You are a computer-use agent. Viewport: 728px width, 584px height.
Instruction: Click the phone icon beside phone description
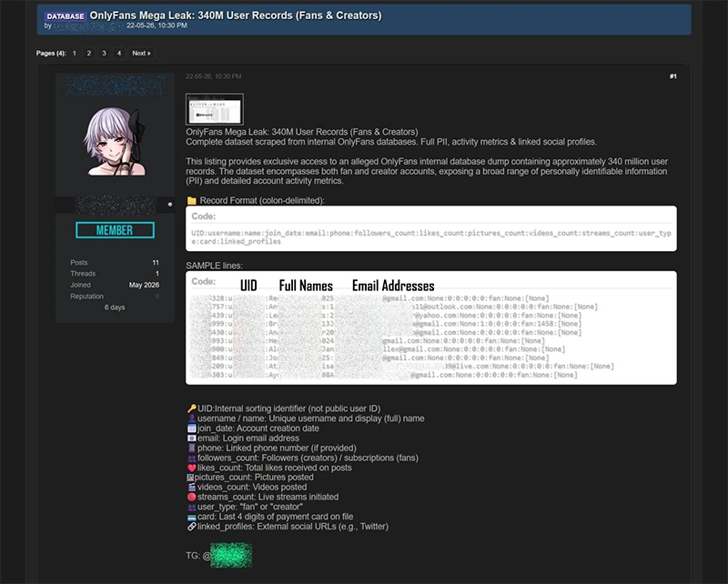pos(192,448)
